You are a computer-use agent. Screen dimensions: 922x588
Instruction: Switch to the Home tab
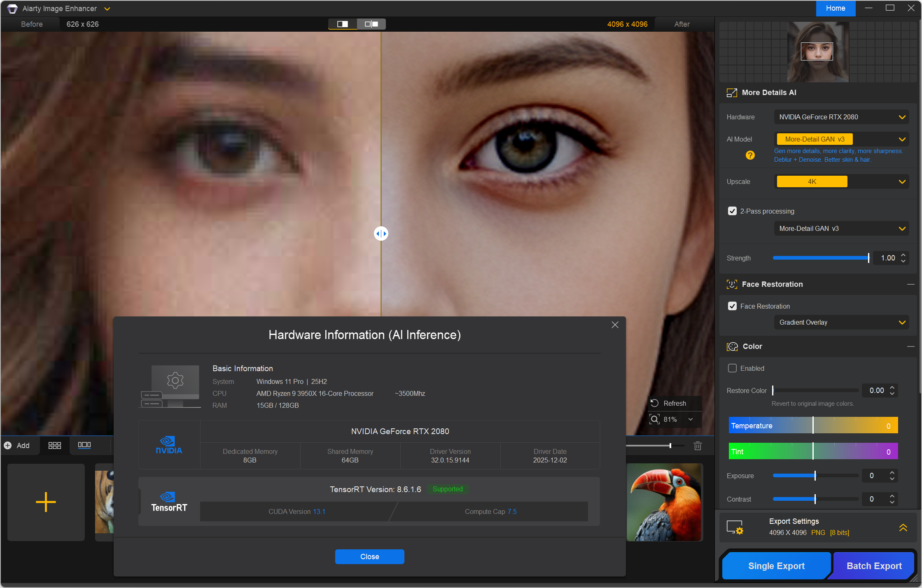coord(835,8)
